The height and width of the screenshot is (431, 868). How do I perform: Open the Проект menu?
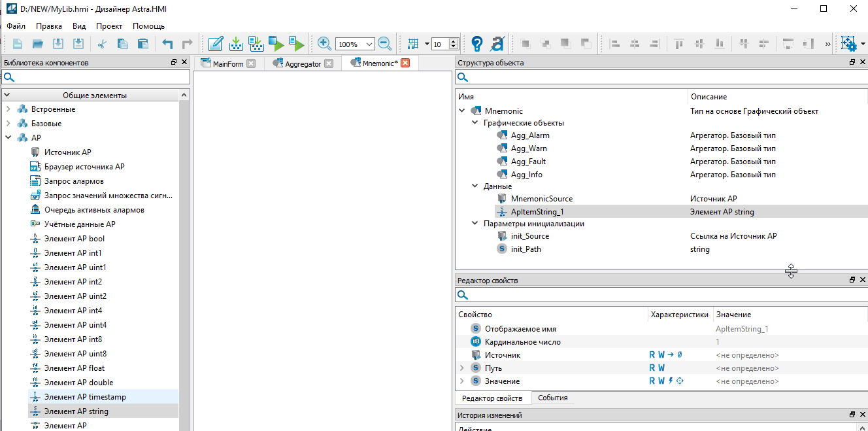[x=109, y=26]
